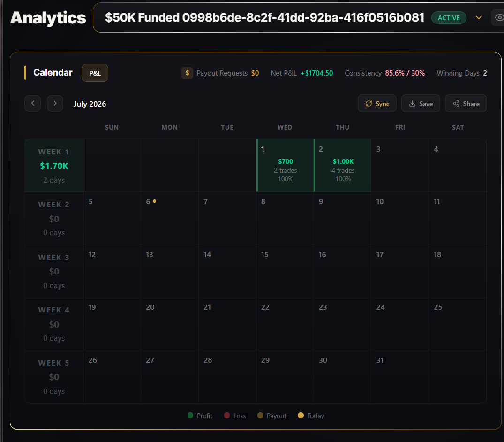Image resolution: width=504 pixels, height=442 pixels.
Task: Toggle account visibility with the eye icon
Action: coord(499,17)
